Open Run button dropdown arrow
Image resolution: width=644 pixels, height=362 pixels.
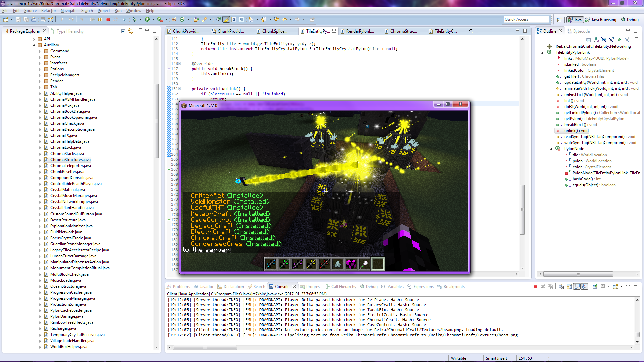[153, 19]
